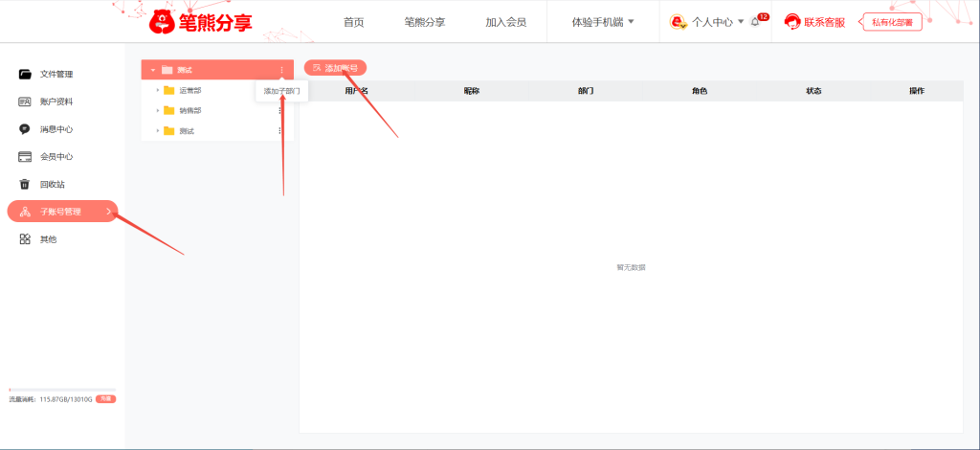
Task: Collapse the root 测试 department node
Action: [152, 70]
